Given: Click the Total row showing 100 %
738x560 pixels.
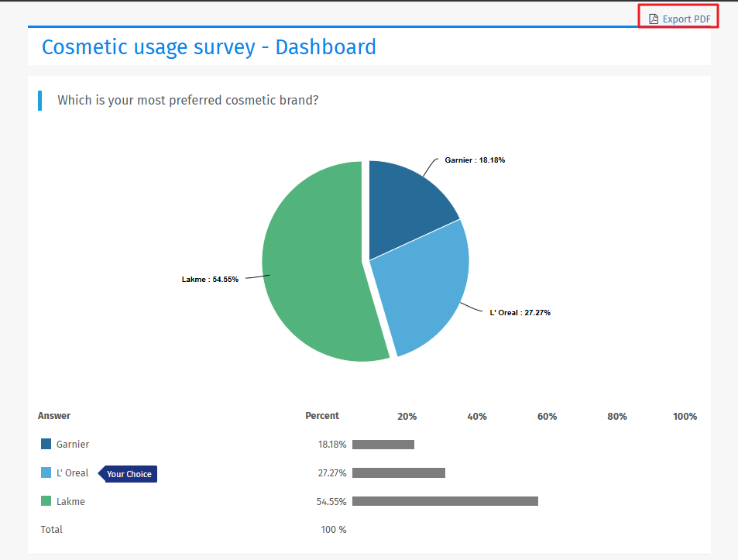Looking at the screenshot, I should coord(51,529).
